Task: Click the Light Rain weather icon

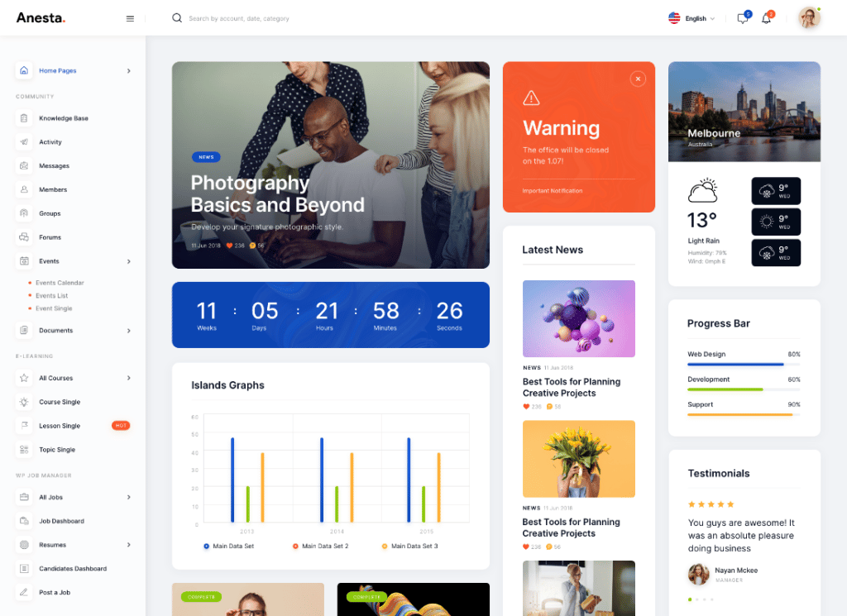Action: (703, 190)
